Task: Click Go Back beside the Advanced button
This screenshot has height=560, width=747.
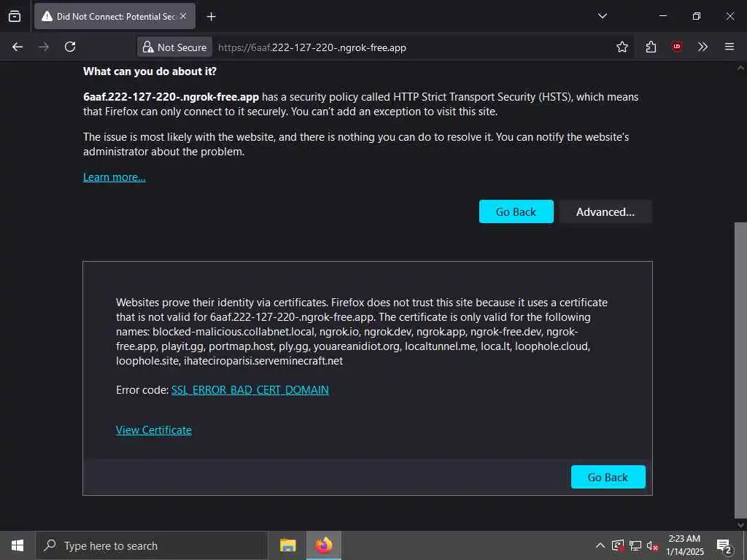Action: pos(516,211)
